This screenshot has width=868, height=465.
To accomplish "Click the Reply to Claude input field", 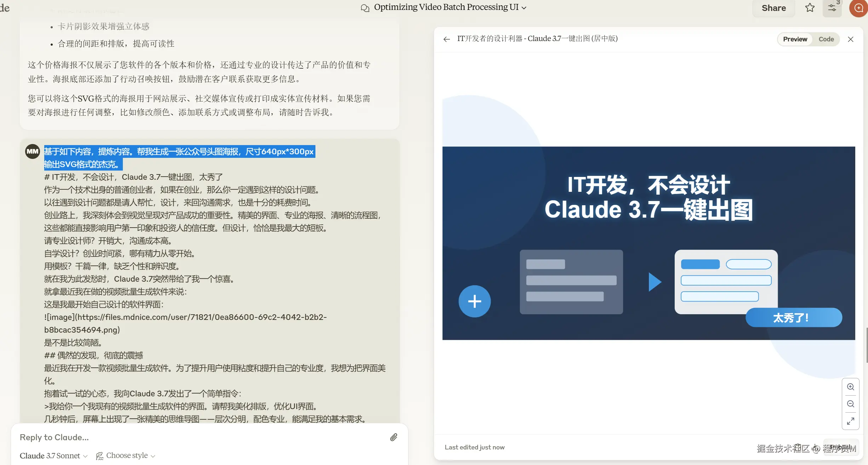I will (198, 437).
